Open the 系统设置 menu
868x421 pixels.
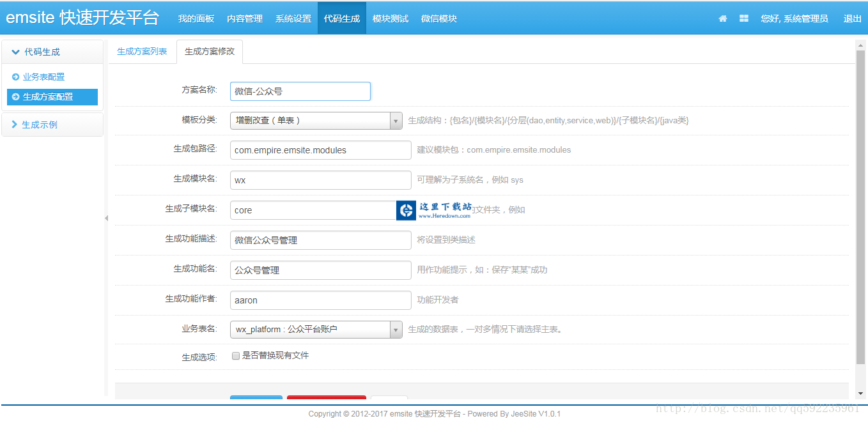point(293,19)
